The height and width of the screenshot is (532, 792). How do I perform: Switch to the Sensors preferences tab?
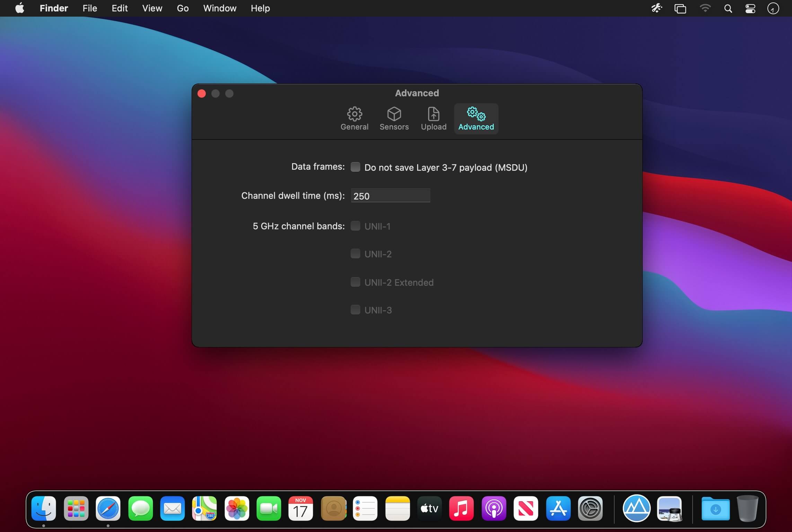[394, 118]
